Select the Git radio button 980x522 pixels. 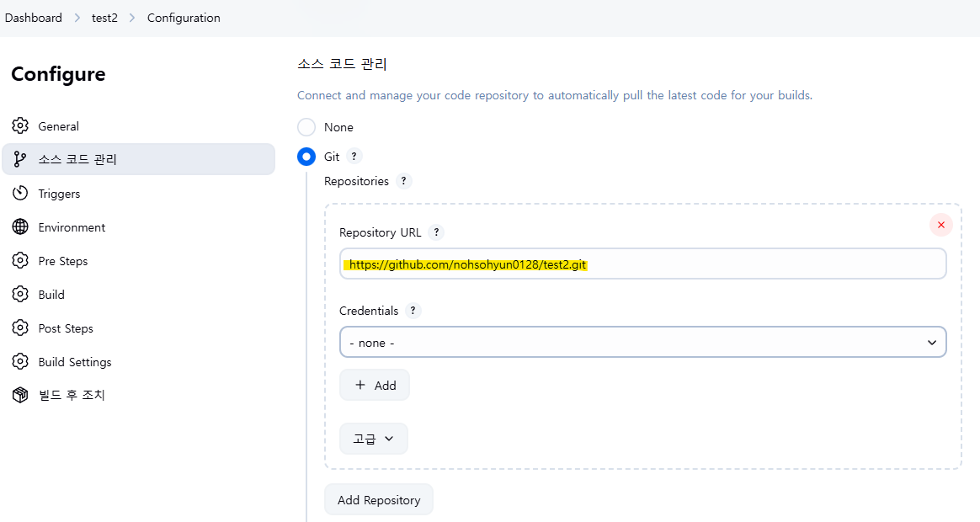pos(307,157)
